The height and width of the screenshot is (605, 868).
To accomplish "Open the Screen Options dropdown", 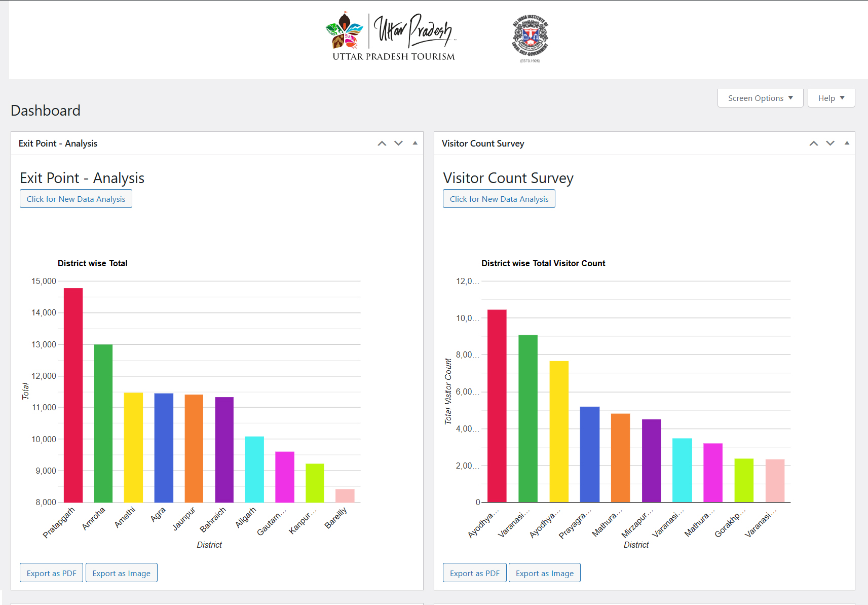I will click(760, 98).
